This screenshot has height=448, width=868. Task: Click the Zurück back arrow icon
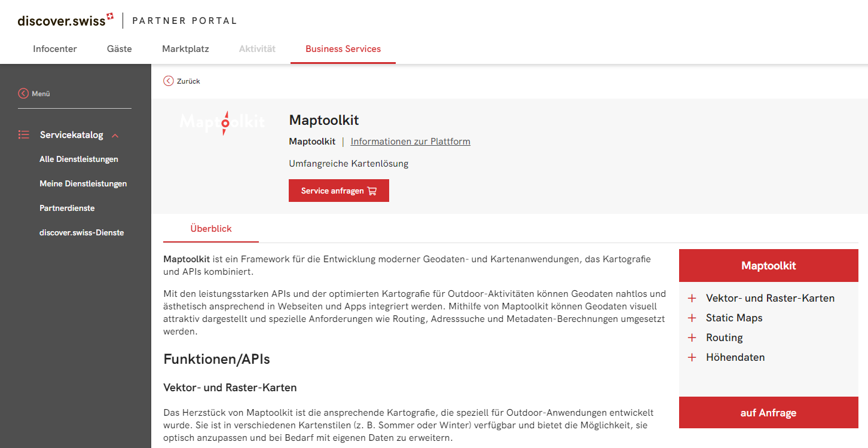point(169,81)
